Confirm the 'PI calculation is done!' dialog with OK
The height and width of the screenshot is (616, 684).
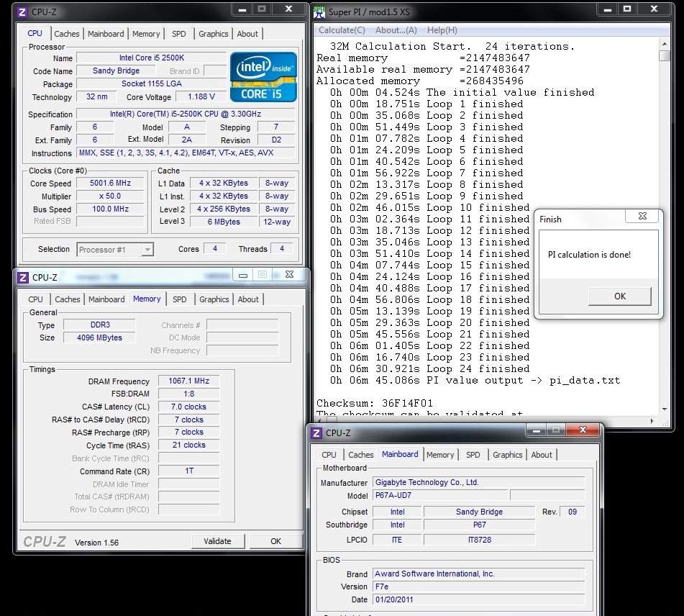[x=620, y=296]
